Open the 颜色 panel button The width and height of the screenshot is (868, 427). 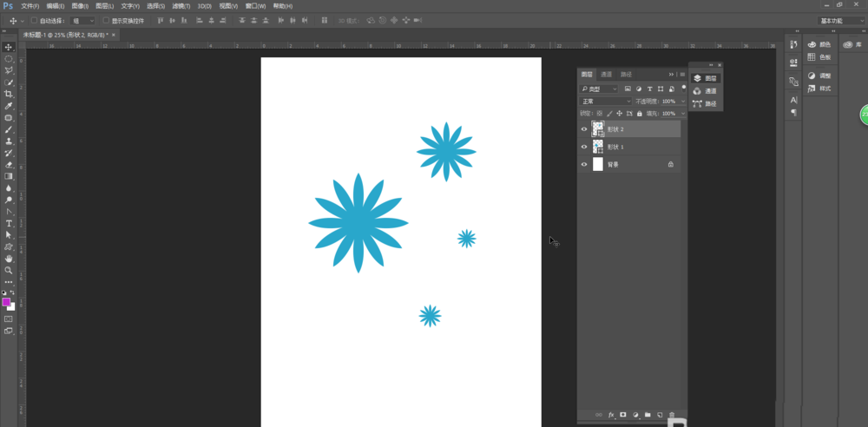tap(820, 44)
